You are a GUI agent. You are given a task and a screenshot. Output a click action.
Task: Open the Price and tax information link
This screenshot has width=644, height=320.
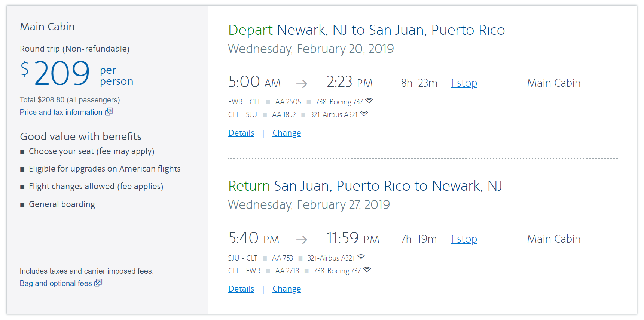coord(61,112)
